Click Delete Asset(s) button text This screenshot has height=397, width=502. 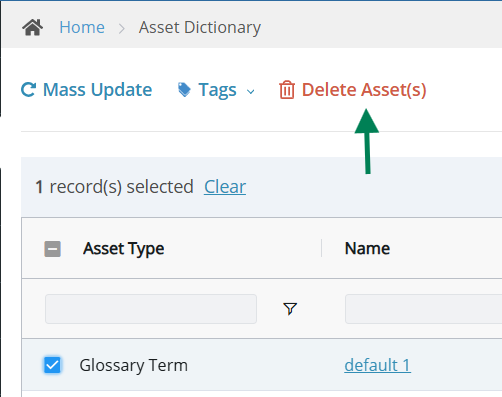364,90
